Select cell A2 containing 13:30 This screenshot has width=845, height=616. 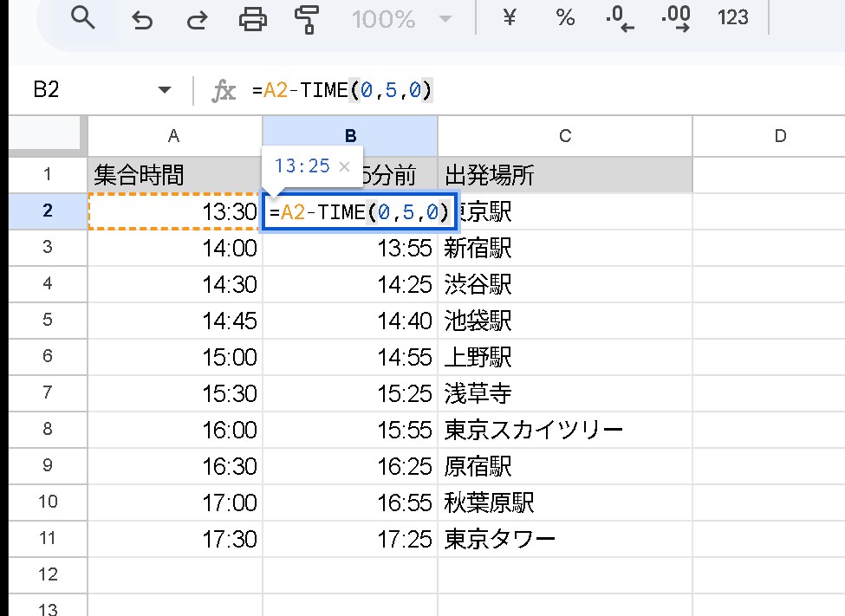pos(173,211)
